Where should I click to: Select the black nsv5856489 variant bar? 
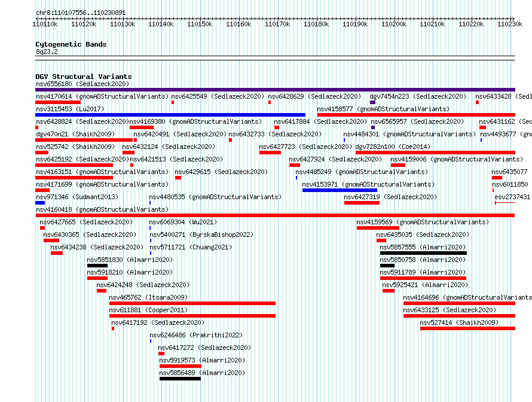point(180,379)
